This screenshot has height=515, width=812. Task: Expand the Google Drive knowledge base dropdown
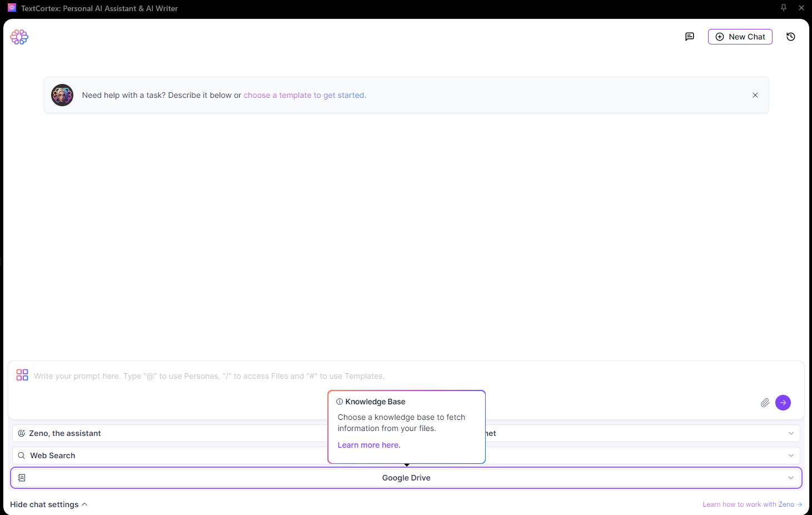point(406,478)
